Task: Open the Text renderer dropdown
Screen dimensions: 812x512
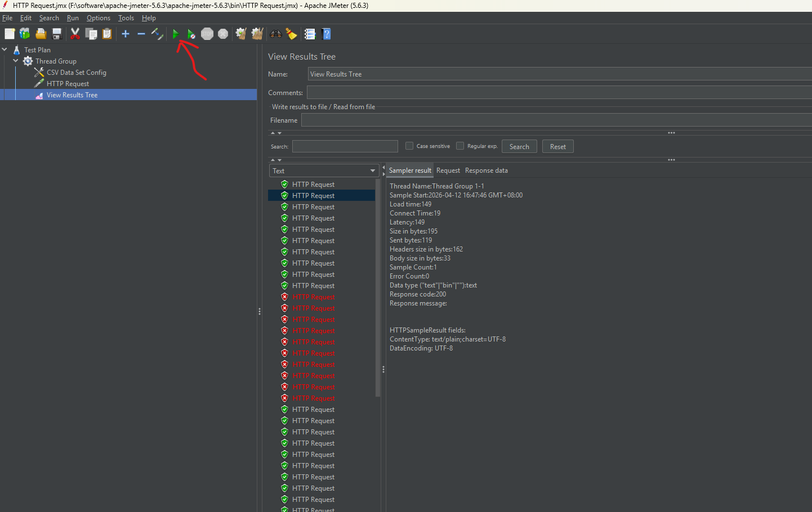Action: tap(323, 170)
